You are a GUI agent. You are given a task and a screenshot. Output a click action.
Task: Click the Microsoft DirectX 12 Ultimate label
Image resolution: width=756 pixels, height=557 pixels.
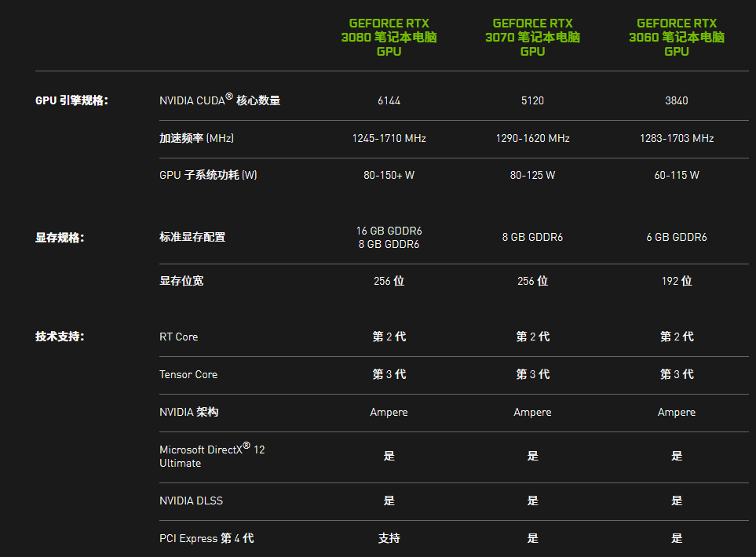(x=212, y=456)
